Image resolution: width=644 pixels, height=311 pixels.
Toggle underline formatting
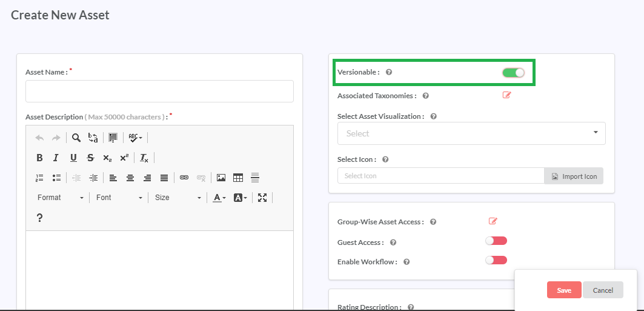pyautogui.click(x=73, y=158)
